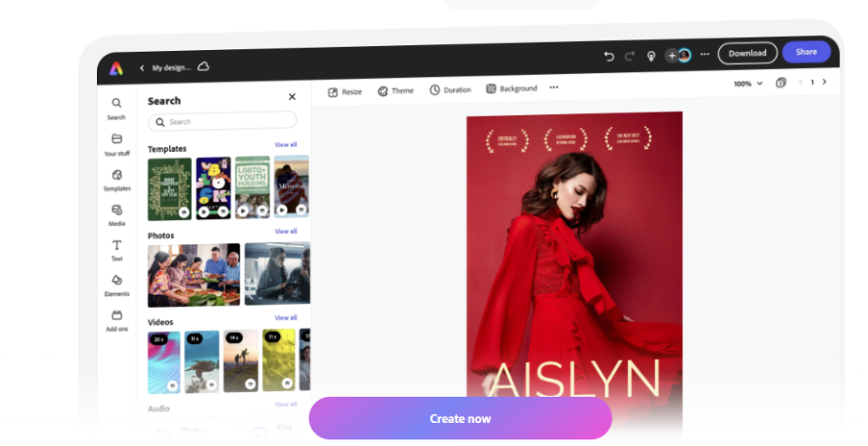Click The Next Best laurel badge
The width and height of the screenshot is (868, 446).
pyautogui.click(x=628, y=138)
